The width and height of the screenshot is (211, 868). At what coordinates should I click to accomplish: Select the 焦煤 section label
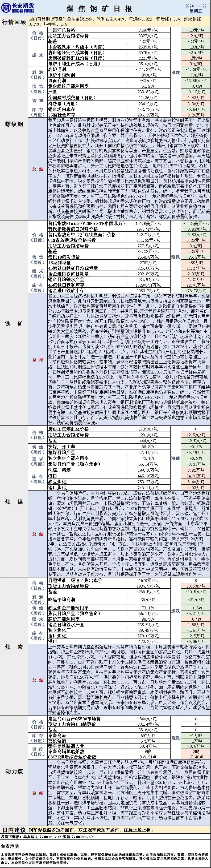tap(14, 502)
